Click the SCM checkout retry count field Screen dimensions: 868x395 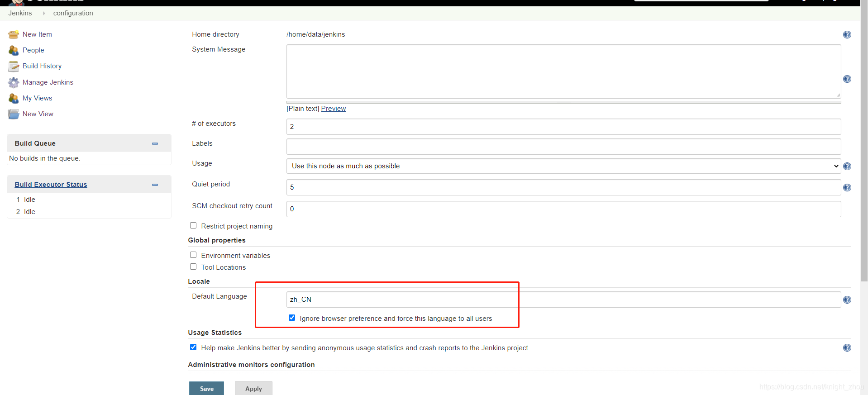(563, 209)
